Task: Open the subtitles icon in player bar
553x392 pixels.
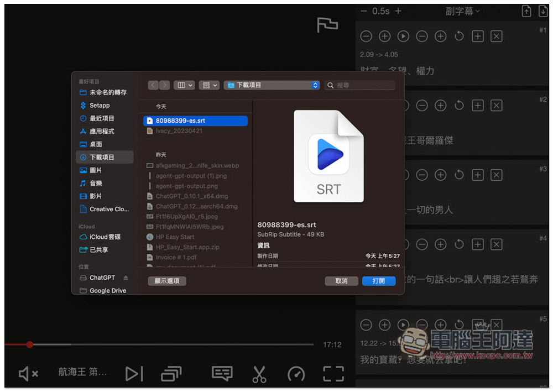Action: (222, 374)
